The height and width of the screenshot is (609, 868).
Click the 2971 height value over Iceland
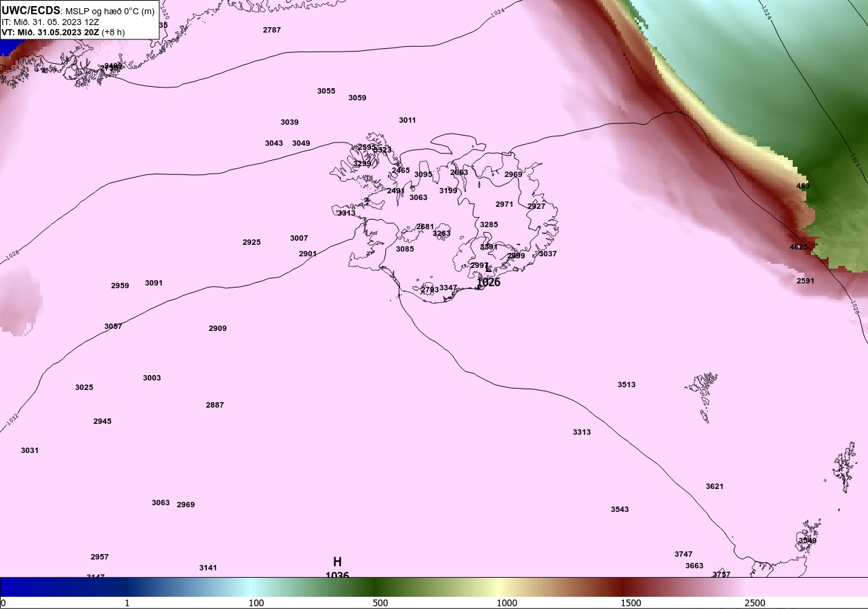pyautogui.click(x=505, y=204)
